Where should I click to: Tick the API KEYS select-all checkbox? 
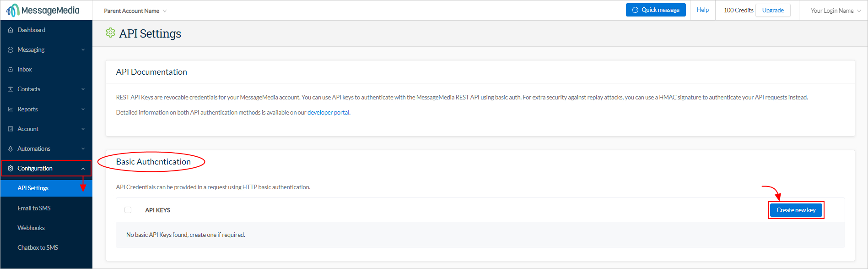tap(128, 210)
